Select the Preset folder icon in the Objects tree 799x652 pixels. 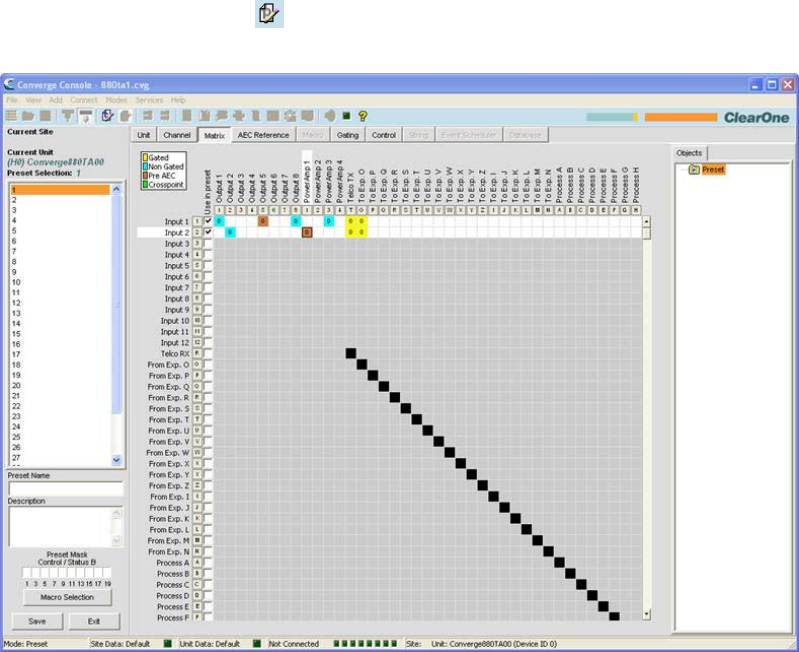point(694,170)
